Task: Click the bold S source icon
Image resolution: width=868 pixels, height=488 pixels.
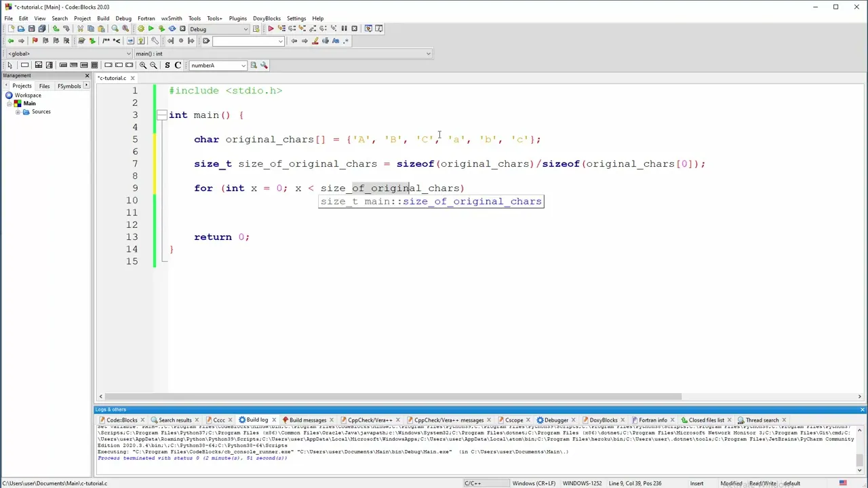Action: point(167,65)
